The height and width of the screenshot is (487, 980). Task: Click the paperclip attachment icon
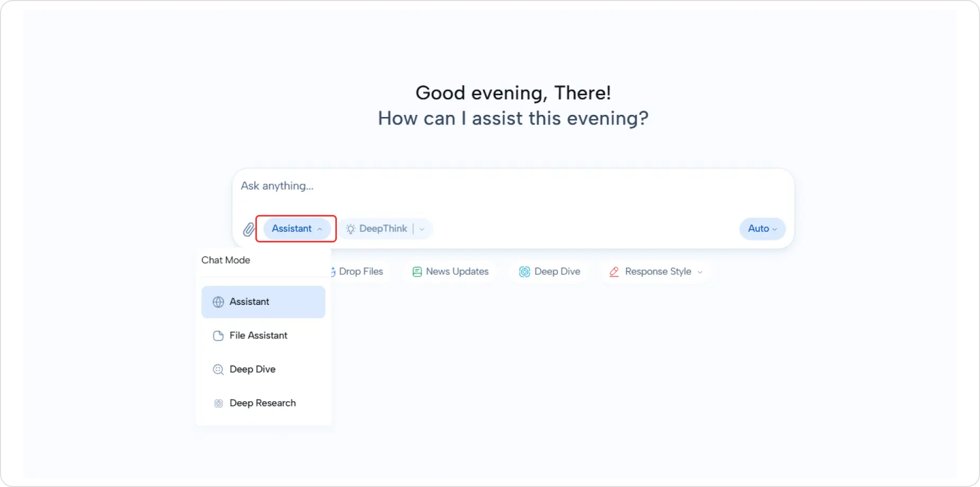248,229
